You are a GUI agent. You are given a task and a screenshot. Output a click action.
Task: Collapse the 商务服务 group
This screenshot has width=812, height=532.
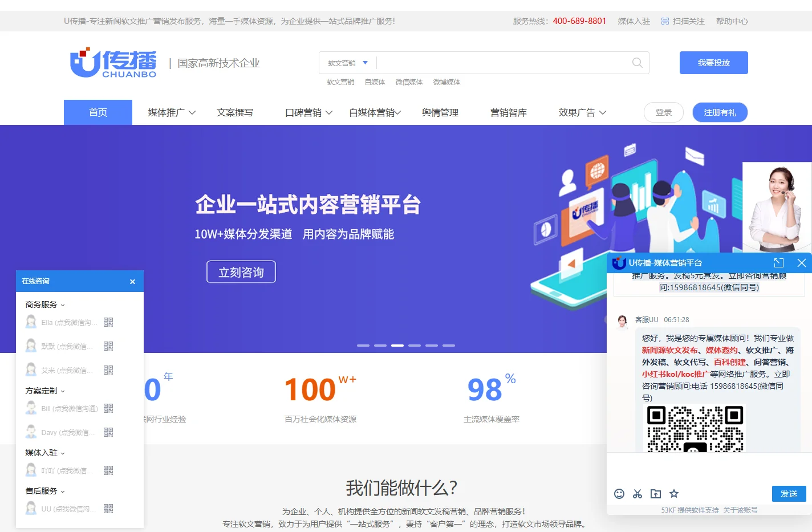click(x=45, y=304)
